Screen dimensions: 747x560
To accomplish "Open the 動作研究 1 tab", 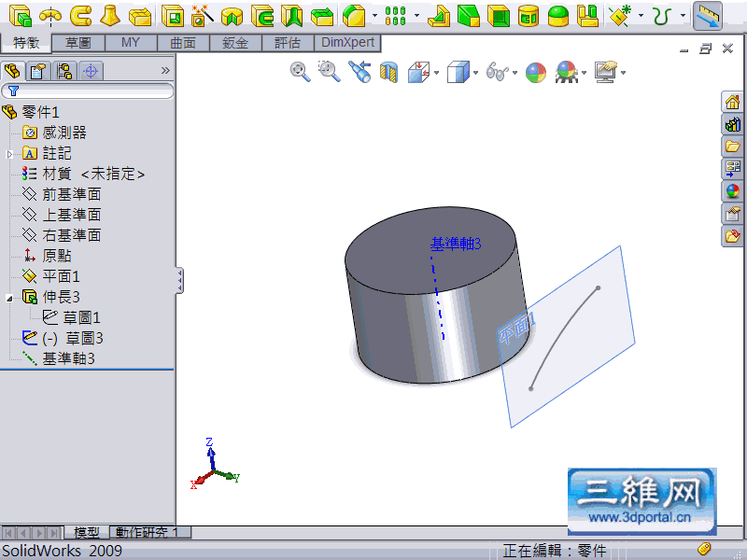I will (x=150, y=532).
